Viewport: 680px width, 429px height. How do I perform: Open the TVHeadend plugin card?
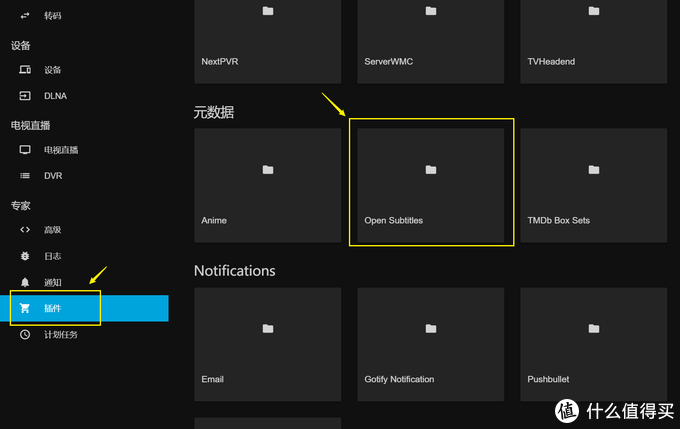(x=594, y=35)
